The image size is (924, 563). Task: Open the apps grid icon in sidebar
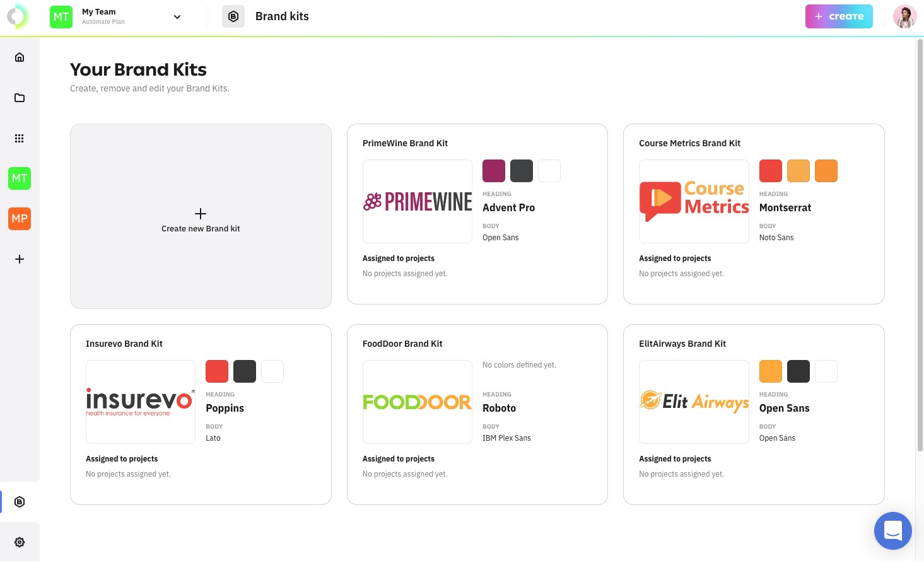pyautogui.click(x=19, y=138)
